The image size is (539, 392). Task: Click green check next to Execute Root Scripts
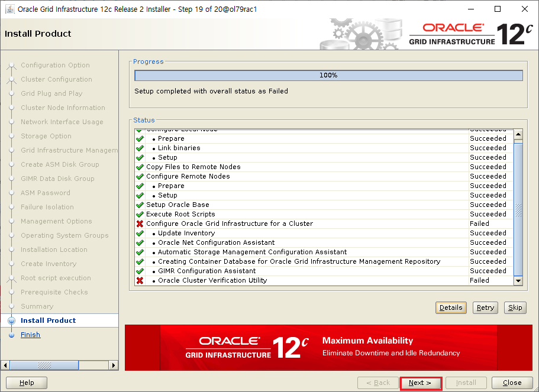click(x=140, y=214)
